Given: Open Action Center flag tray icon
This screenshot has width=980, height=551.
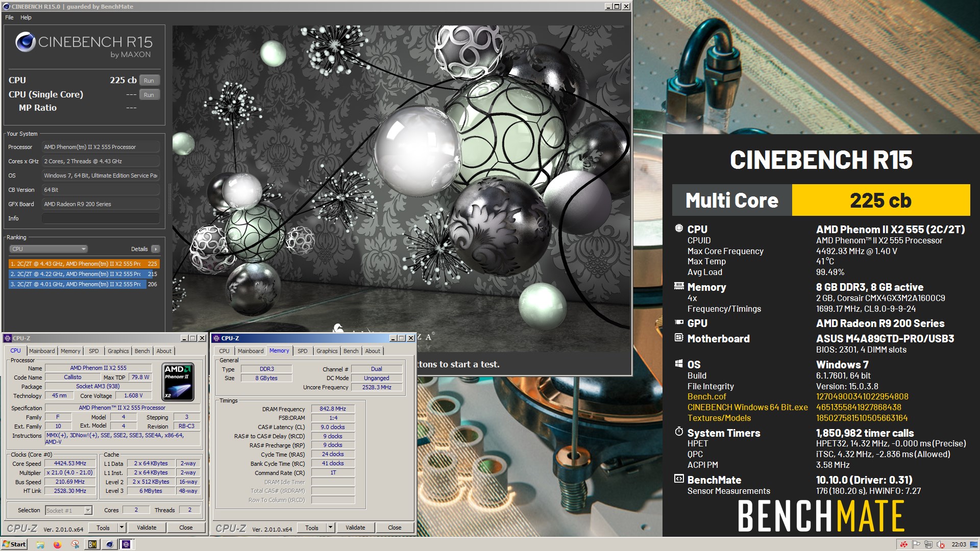Looking at the screenshot, I should pos(916,545).
